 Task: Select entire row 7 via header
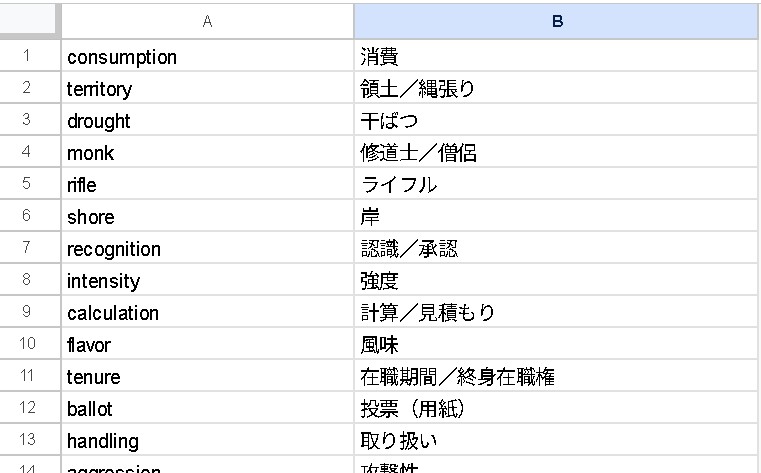(x=27, y=249)
